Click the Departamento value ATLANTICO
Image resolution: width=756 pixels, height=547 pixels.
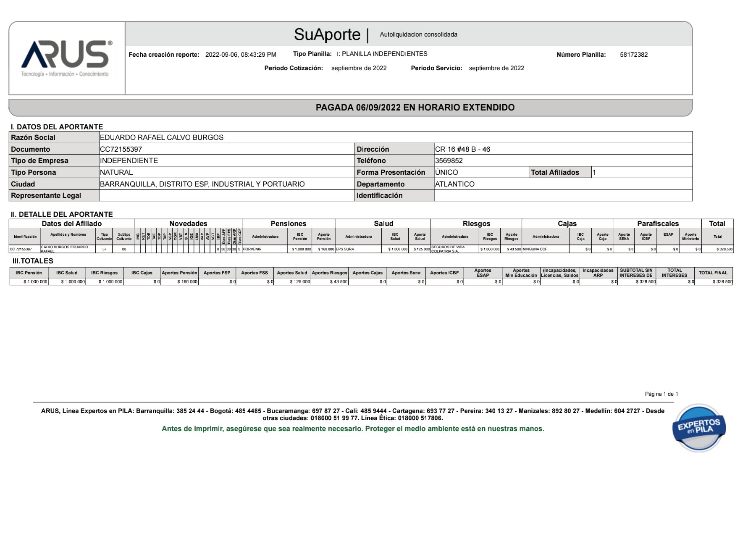(x=454, y=184)
